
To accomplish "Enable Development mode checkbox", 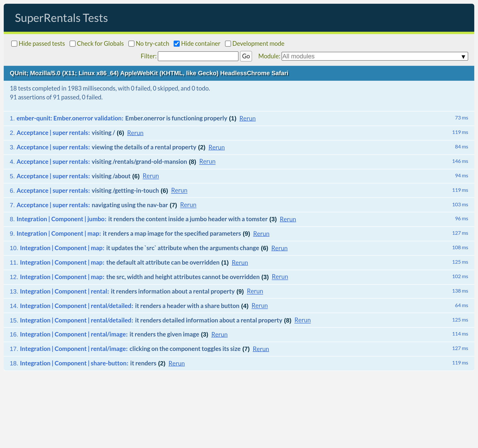I will point(228,44).
